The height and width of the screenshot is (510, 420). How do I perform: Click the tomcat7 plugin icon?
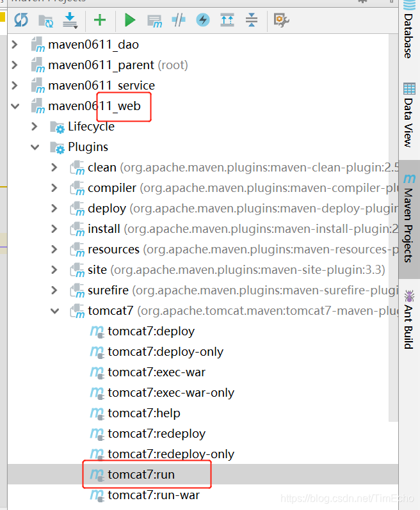[x=77, y=311]
